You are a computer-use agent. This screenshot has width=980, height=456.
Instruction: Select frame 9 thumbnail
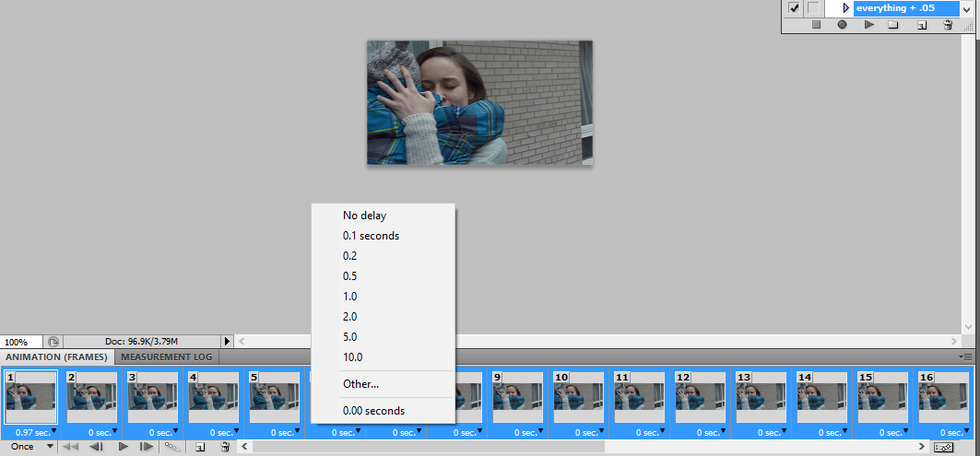(518, 397)
